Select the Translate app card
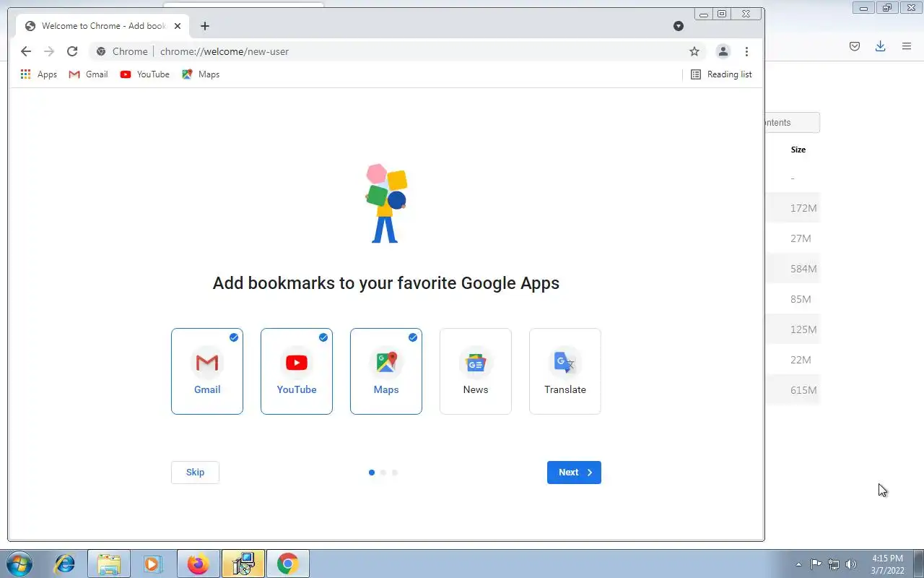Screen dimensions: 924x578 coord(565,371)
